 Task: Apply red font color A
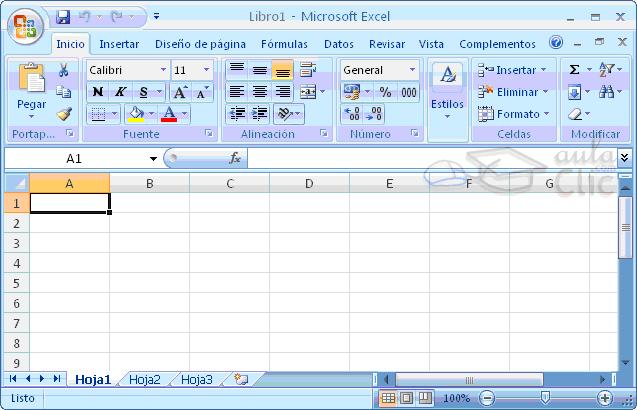[169, 114]
